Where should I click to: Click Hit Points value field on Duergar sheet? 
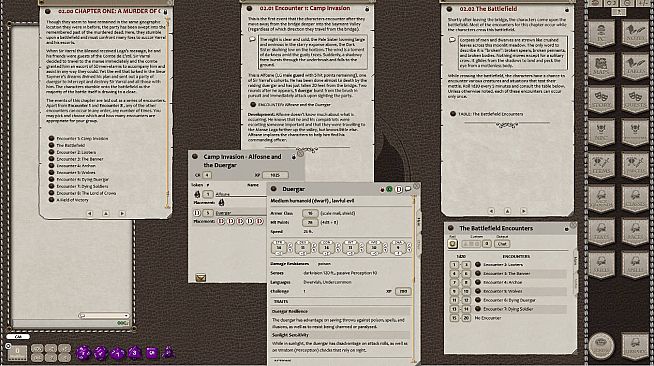point(310,222)
